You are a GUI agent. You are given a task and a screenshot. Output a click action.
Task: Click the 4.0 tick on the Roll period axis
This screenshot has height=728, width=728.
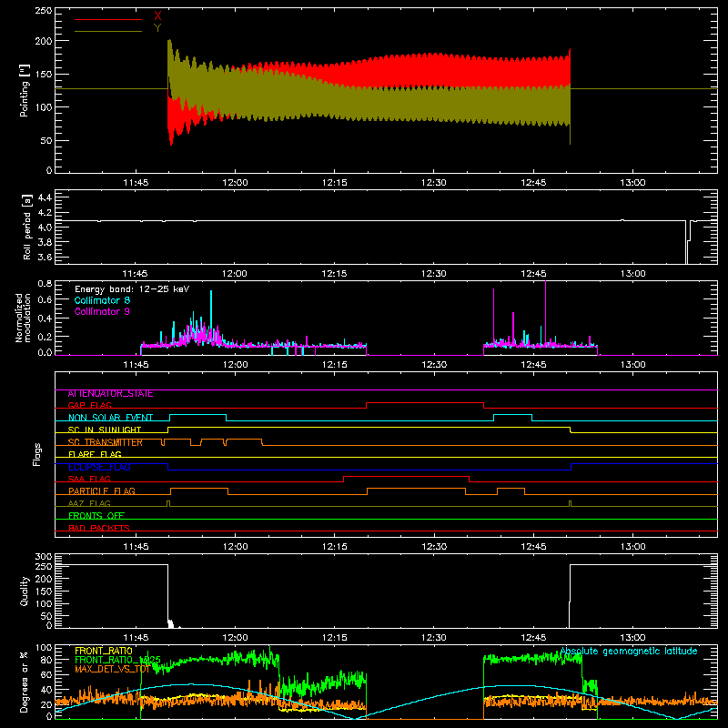tap(45, 227)
